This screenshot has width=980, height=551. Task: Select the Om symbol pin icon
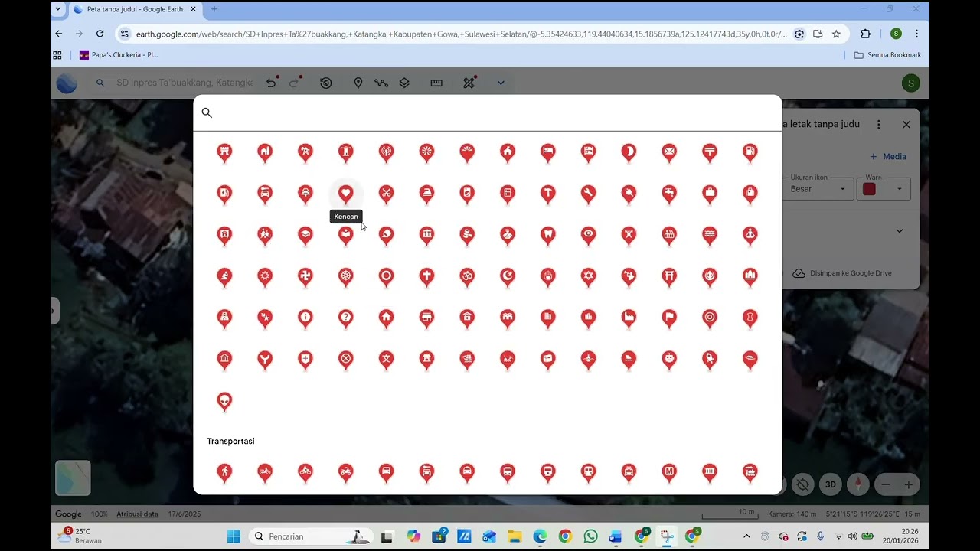point(467,276)
